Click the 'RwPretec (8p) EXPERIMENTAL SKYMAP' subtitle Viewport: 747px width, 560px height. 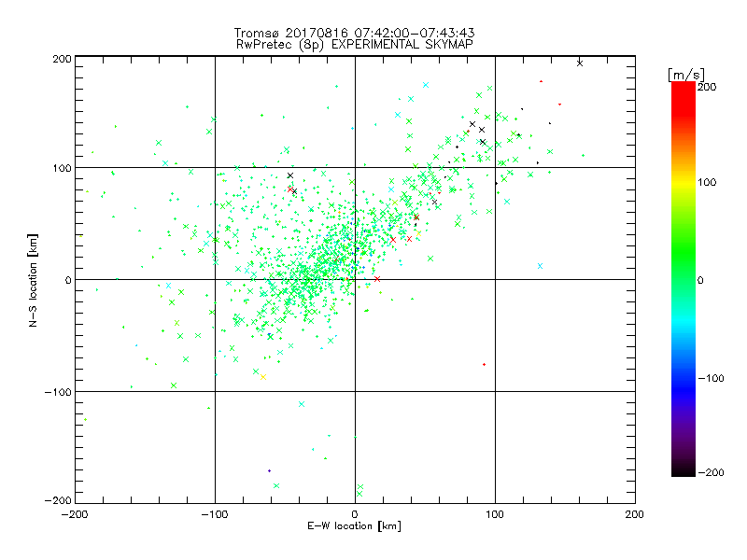click(355, 44)
